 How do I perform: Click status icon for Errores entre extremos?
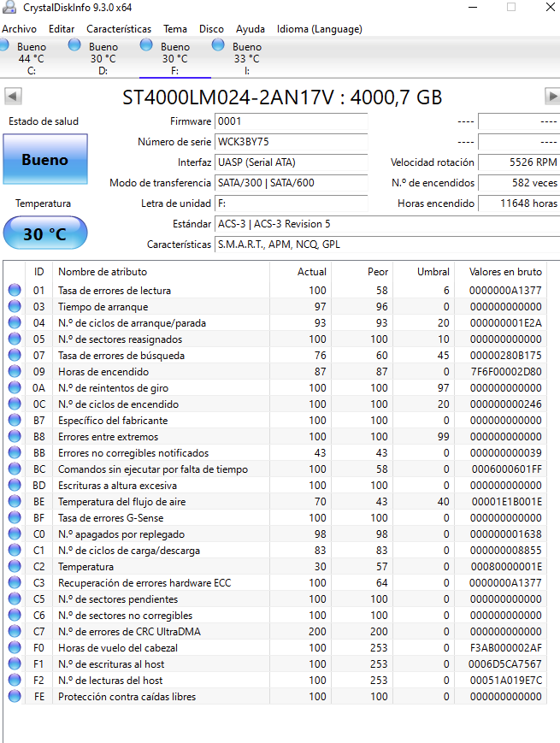[15, 436]
